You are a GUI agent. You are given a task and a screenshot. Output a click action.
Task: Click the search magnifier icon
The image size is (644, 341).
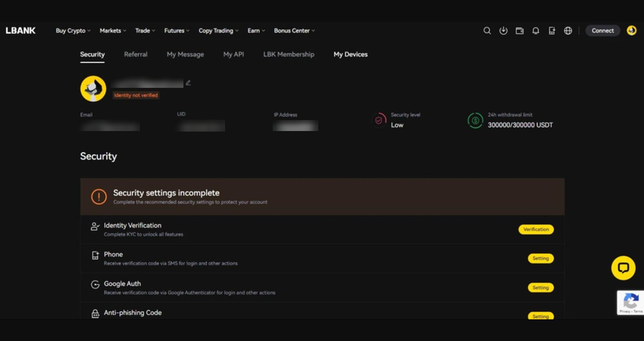tap(487, 31)
